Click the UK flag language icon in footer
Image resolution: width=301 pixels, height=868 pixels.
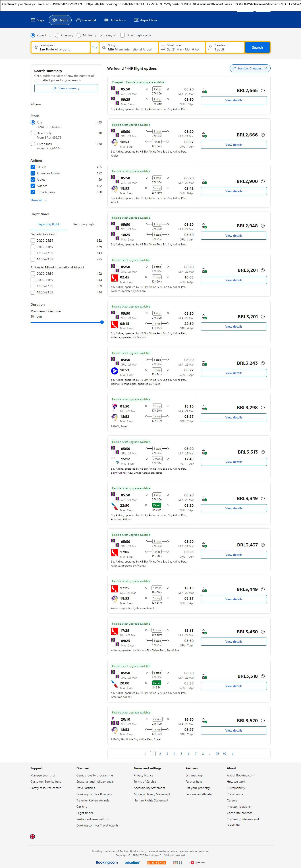click(x=32, y=836)
